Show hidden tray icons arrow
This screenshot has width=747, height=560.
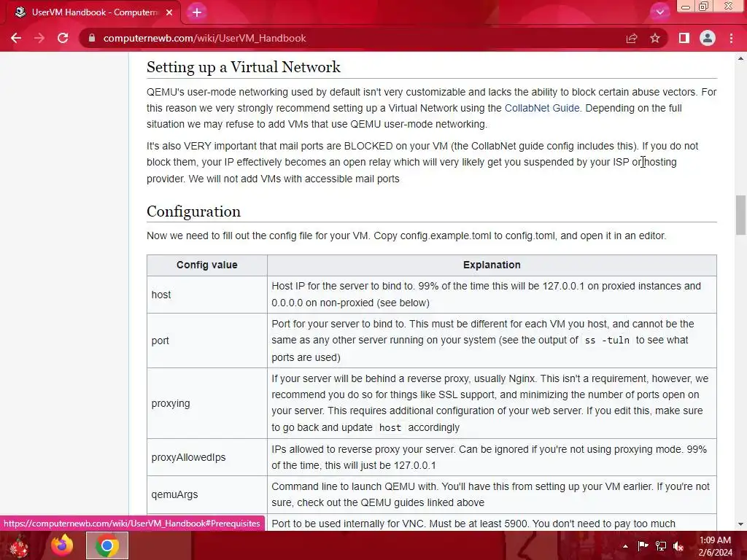pos(625,546)
